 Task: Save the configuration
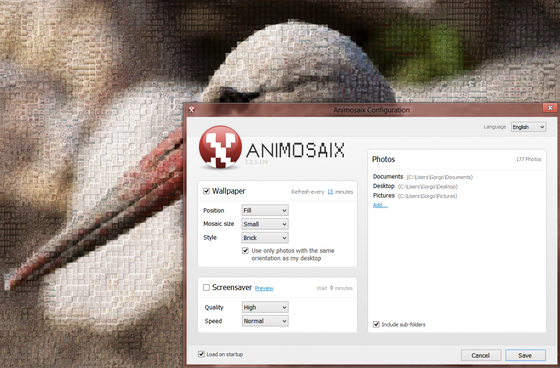point(525,355)
